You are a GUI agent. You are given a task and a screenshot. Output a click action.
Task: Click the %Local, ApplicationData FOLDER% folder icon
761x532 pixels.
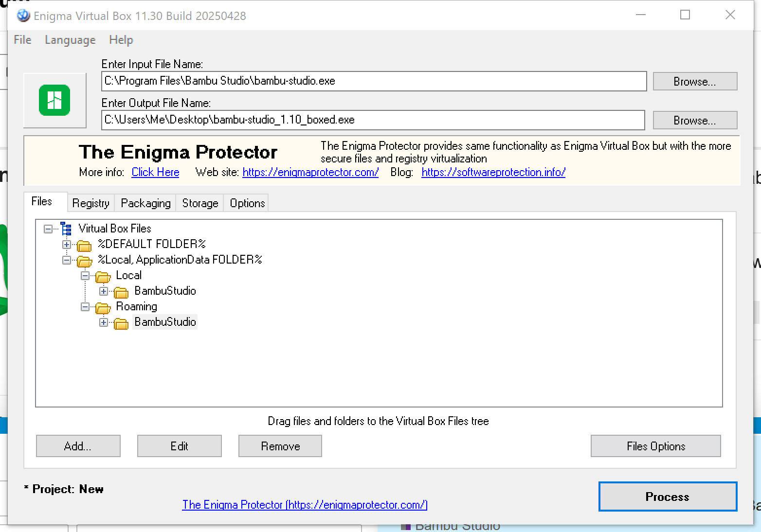[84, 261]
